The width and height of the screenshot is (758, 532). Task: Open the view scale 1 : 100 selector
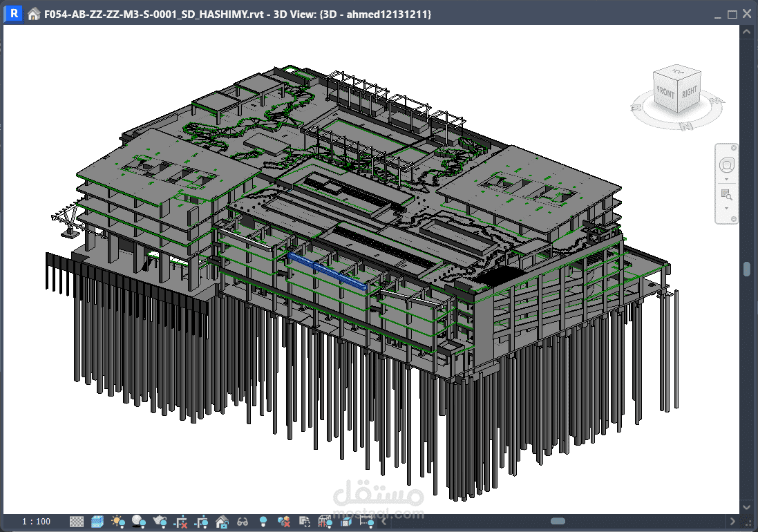coord(36,522)
